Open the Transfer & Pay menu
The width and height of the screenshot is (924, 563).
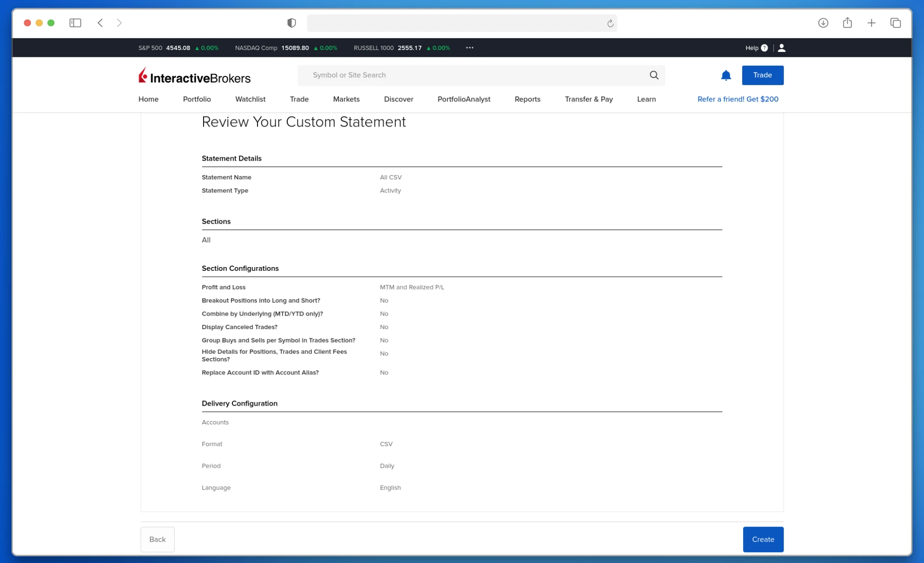(588, 99)
